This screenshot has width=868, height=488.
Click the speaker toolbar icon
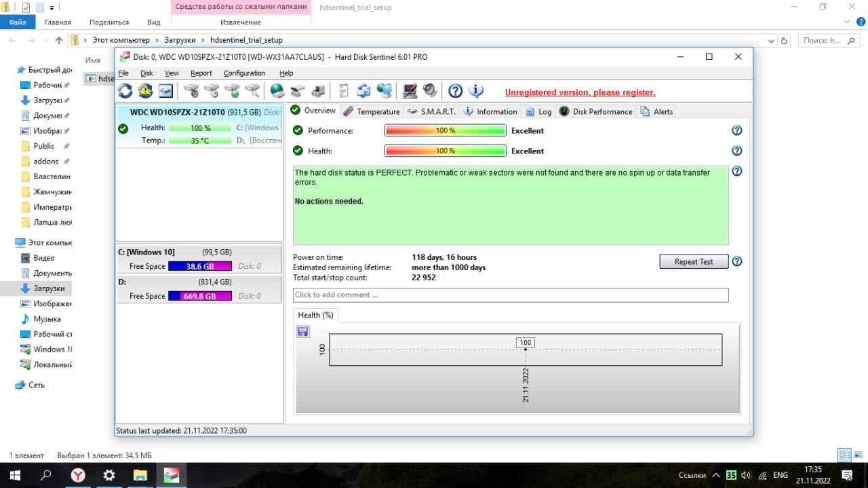429,91
